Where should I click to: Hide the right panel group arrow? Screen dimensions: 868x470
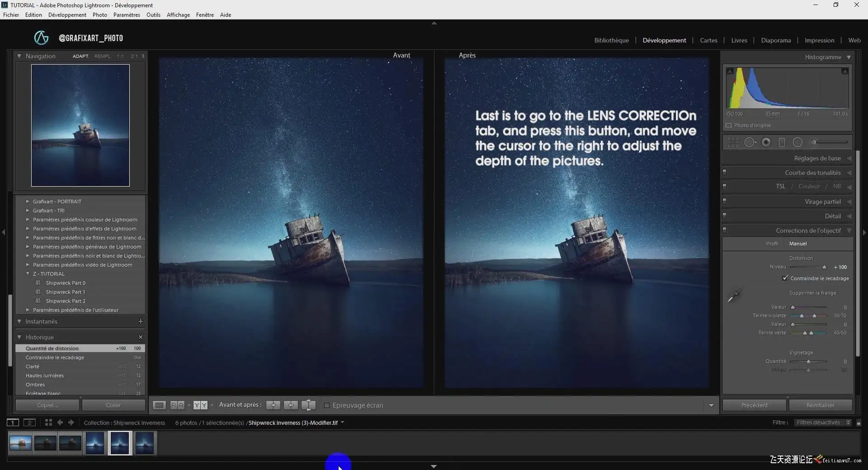[x=864, y=232]
